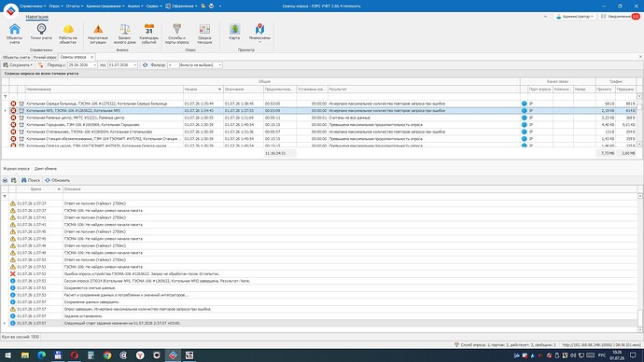Switch to Ручной опрос tab
The height and width of the screenshot is (362, 644).
pyautogui.click(x=45, y=57)
